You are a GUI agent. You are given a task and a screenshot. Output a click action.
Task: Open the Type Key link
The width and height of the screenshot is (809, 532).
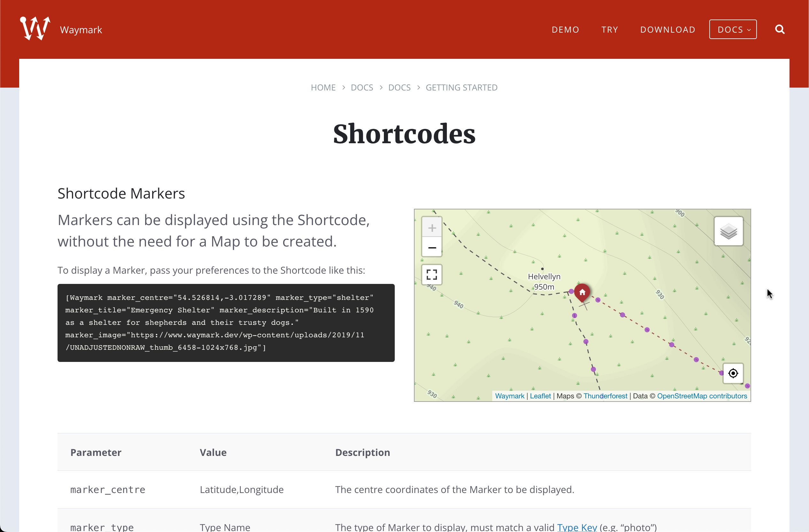577,527
